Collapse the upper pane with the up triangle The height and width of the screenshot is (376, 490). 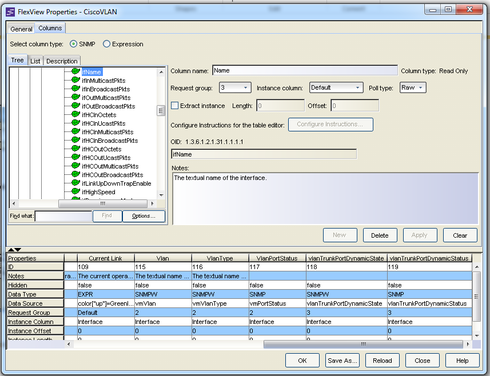[x=11, y=250]
